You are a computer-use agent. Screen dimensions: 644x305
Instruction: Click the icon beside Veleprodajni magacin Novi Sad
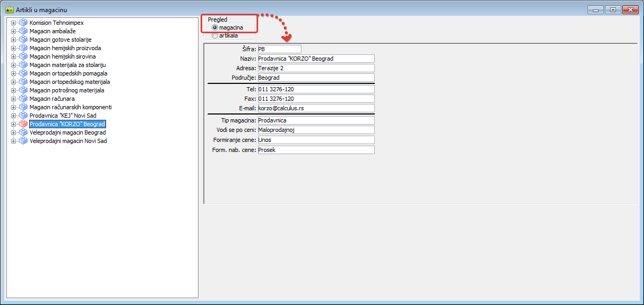23,141
